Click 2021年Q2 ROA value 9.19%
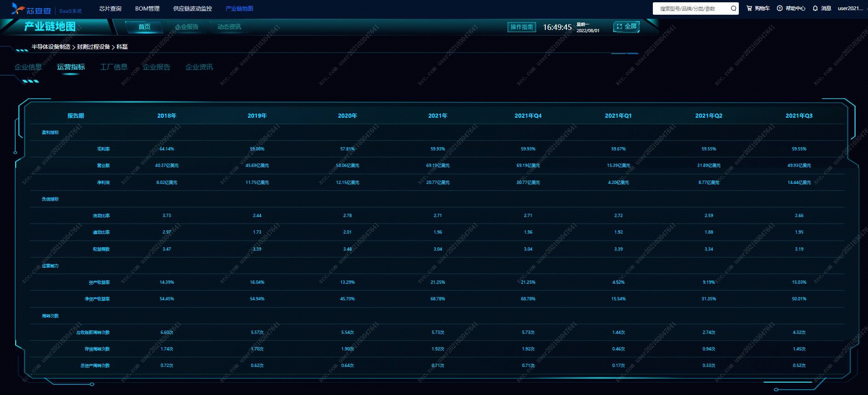 [x=709, y=282]
